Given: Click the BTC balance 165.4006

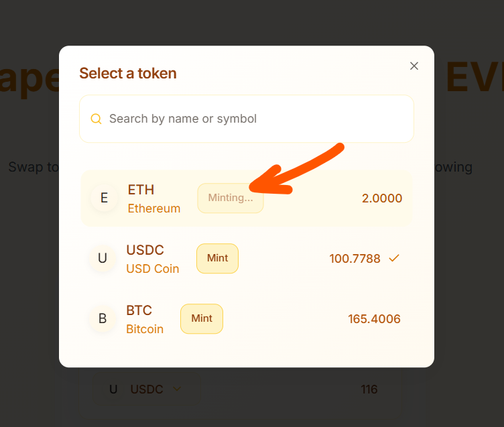Looking at the screenshot, I should [x=374, y=319].
